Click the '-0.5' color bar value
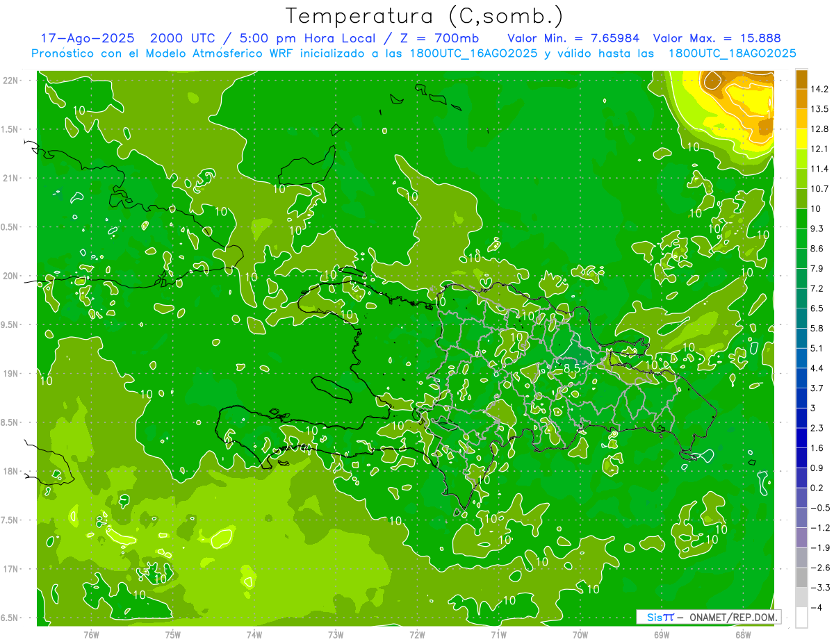Viewport: 834px width, 644px height. pyautogui.click(x=819, y=508)
